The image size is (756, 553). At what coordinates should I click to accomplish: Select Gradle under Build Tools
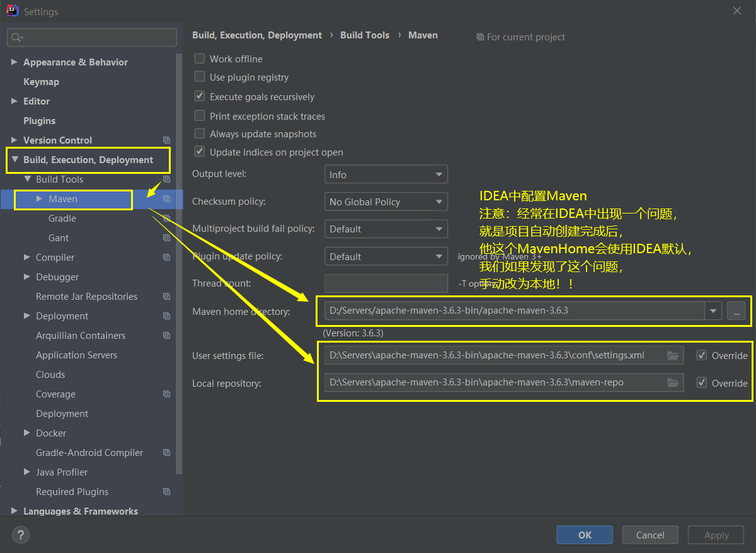[x=62, y=219]
